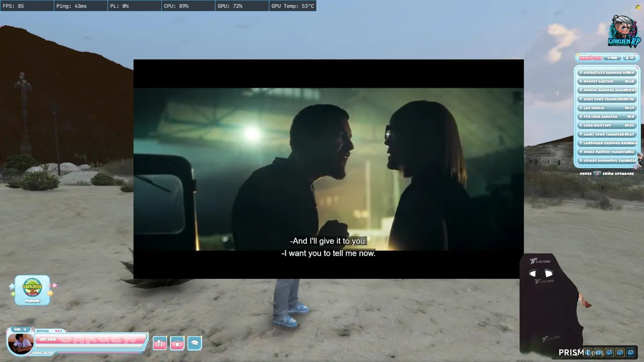This screenshot has height=362, width=644.
Task: Click the Show Speakers hint text
Action: pos(618,173)
